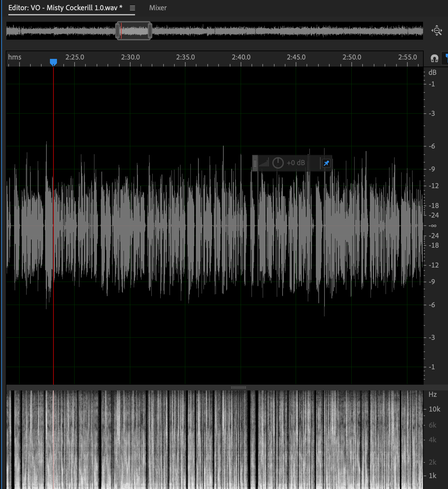Click the +0 dB gain value
Screen dimensions: 448x489
pyautogui.click(x=296, y=163)
